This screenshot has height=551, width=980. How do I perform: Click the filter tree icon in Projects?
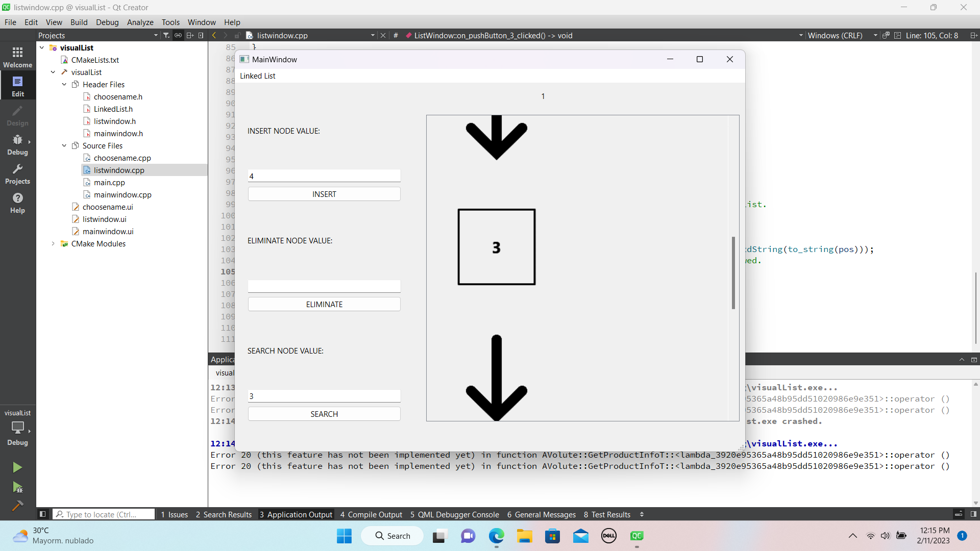(166, 35)
